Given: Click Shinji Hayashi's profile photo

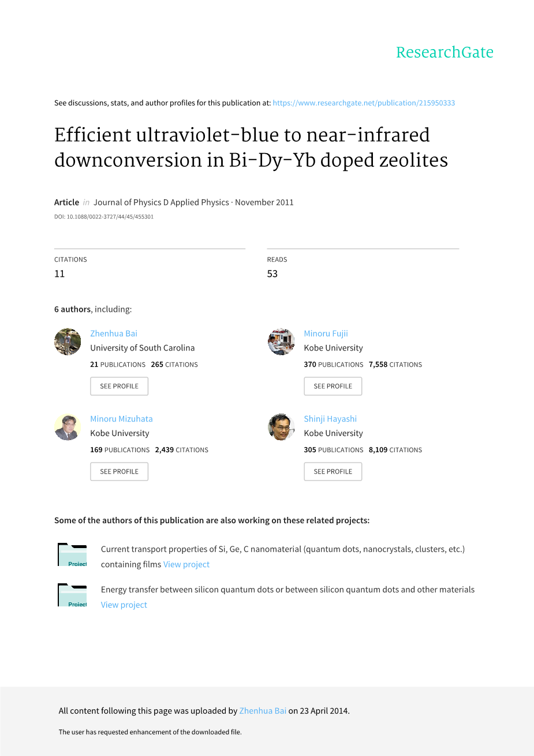Looking at the screenshot, I should 281,427.
